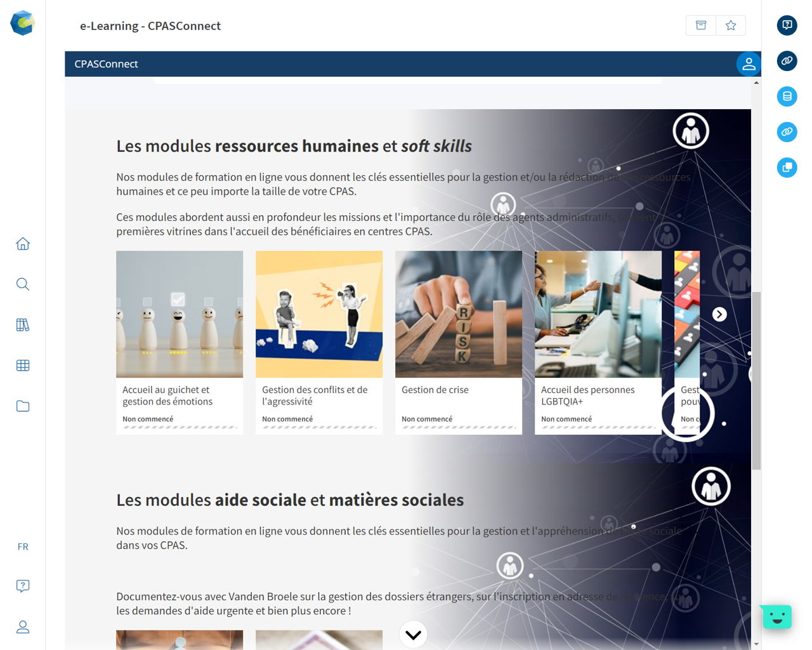The width and height of the screenshot is (812, 650).
Task: Select the CPASConnect header tab
Action: [106, 64]
